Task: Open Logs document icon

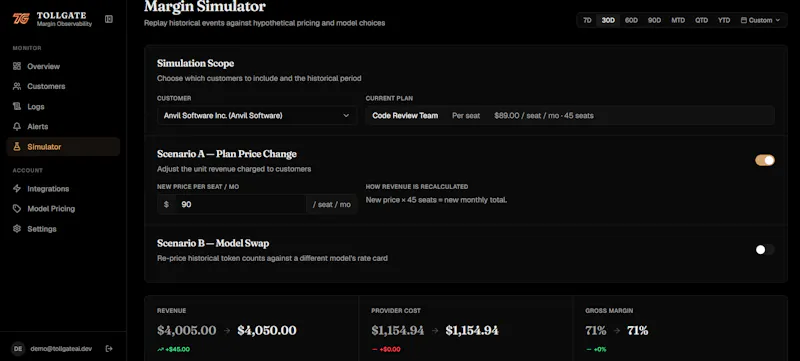Action: pos(17,107)
